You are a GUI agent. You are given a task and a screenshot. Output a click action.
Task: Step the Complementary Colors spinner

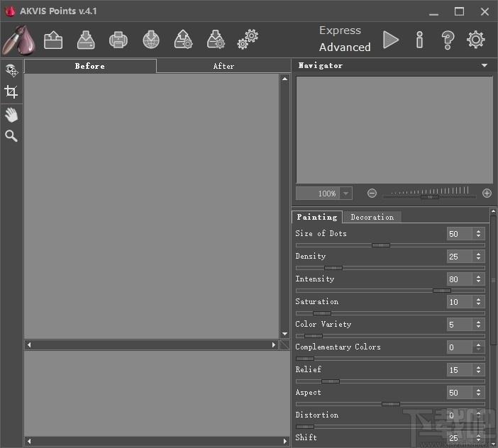click(x=478, y=347)
